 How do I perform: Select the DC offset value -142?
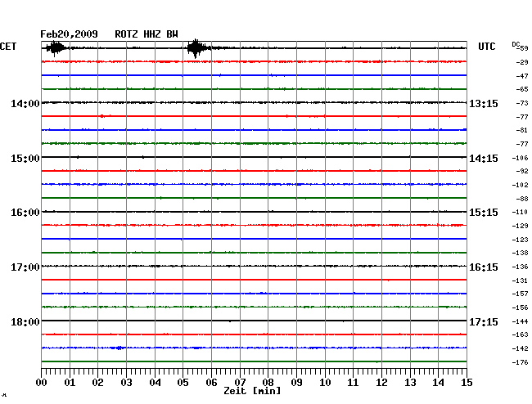coord(520,348)
